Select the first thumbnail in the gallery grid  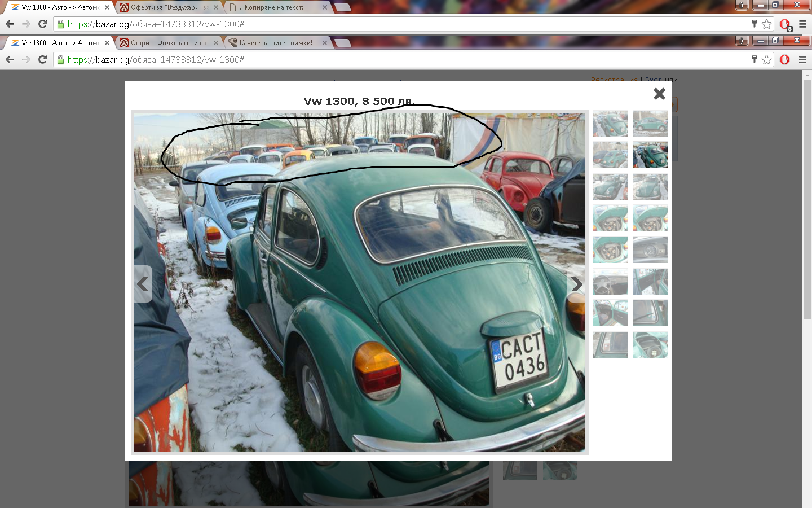(610, 124)
